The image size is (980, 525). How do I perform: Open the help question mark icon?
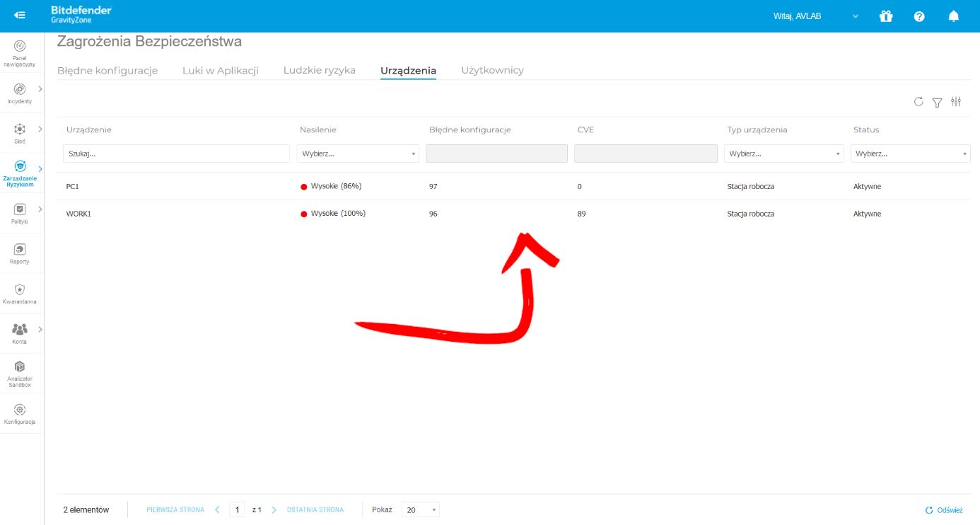click(x=919, y=16)
